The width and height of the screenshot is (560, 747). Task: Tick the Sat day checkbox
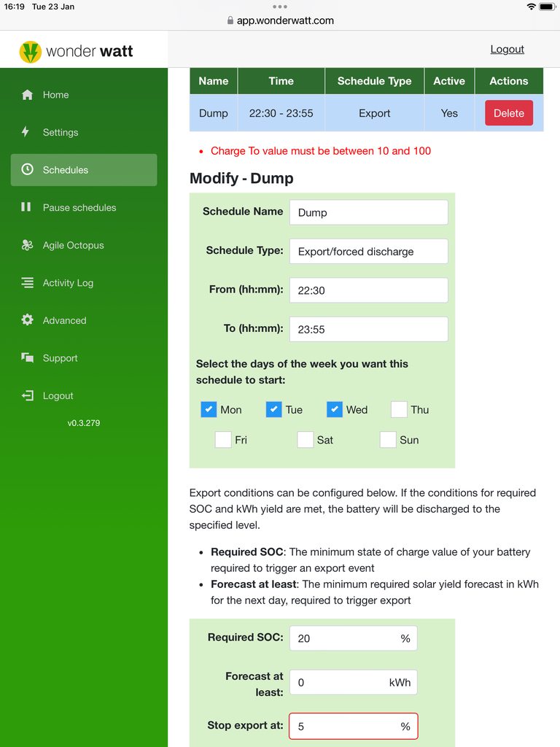click(x=306, y=440)
